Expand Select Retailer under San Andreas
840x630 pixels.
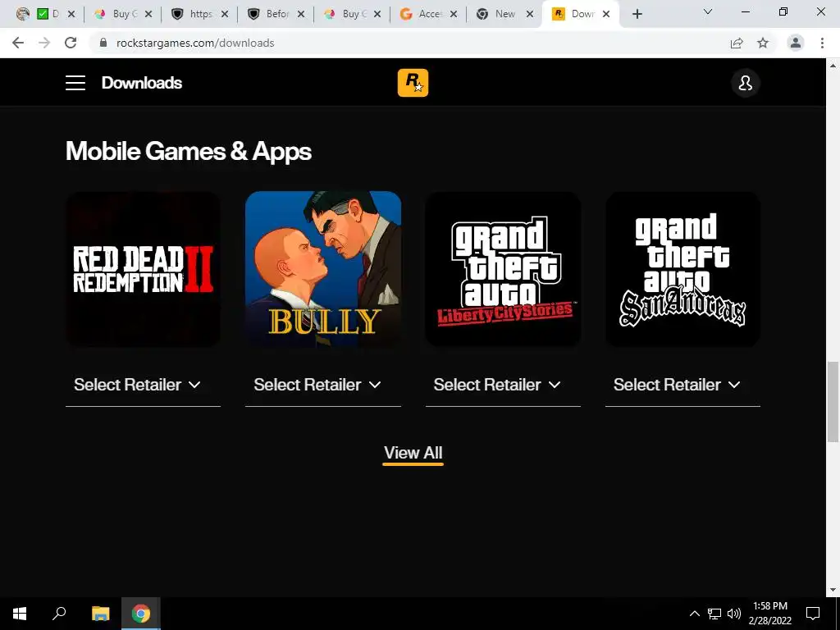coord(682,385)
